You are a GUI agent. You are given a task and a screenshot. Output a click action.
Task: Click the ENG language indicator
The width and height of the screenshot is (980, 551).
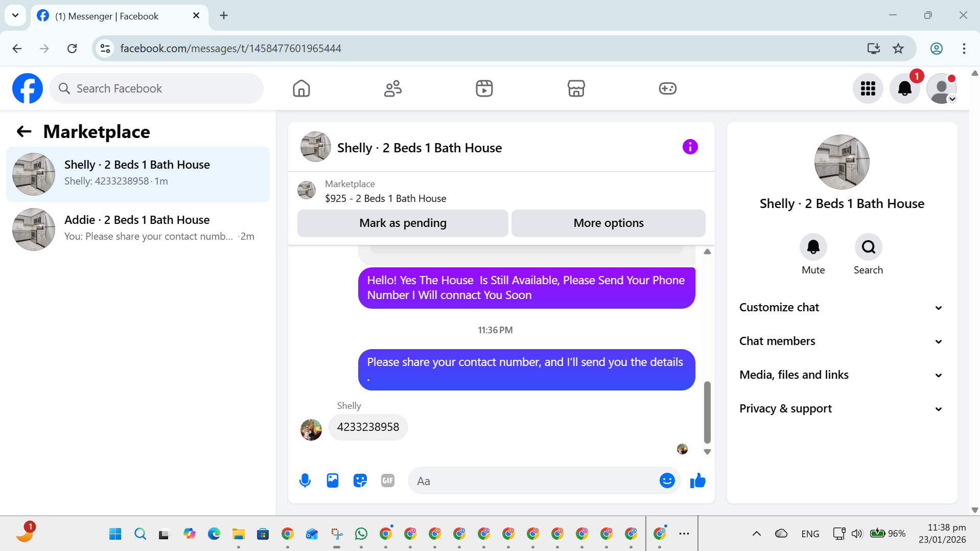[x=810, y=534]
